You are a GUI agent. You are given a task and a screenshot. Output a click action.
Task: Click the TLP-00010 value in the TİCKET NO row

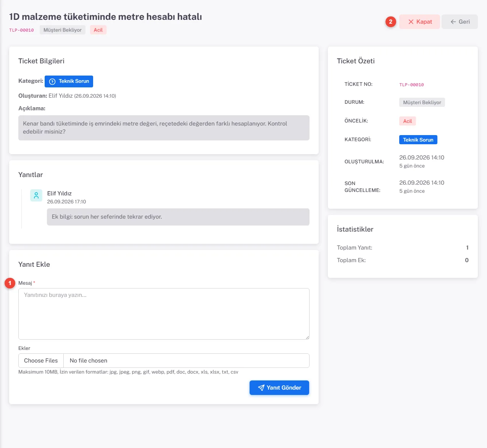pyautogui.click(x=411, y=85)
